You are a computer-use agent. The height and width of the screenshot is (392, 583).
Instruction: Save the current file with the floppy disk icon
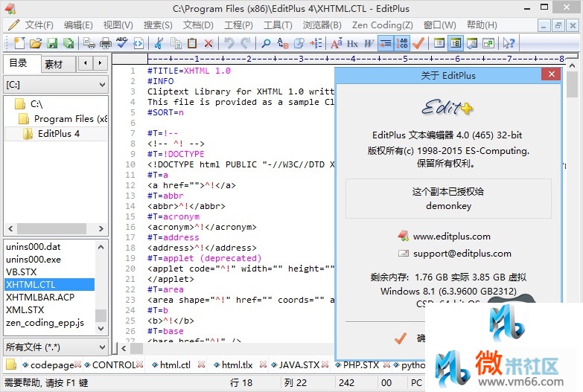pyautogui.click(x=52, y=43)
